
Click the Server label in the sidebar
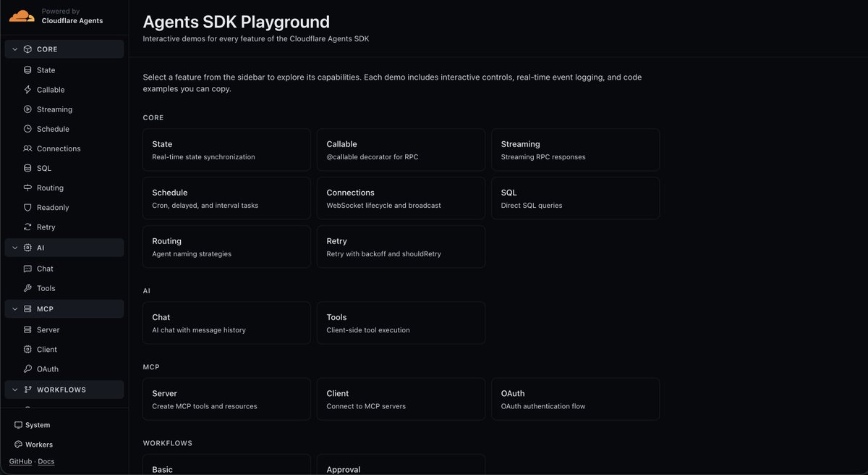[x=48, y=329]
